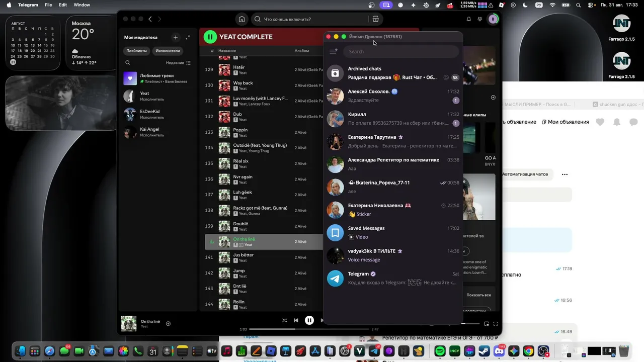The image size is (644, 362).
Task: Open Spotify friends activity icon
Action: pyautogui.click(x=480, y=19)
